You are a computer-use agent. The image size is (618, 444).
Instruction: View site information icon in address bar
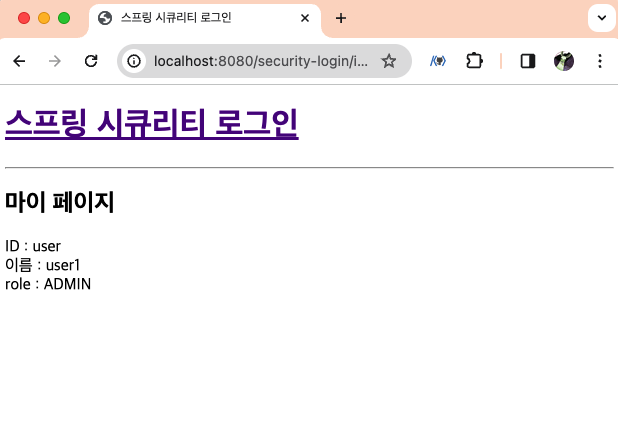pos(134,61)
